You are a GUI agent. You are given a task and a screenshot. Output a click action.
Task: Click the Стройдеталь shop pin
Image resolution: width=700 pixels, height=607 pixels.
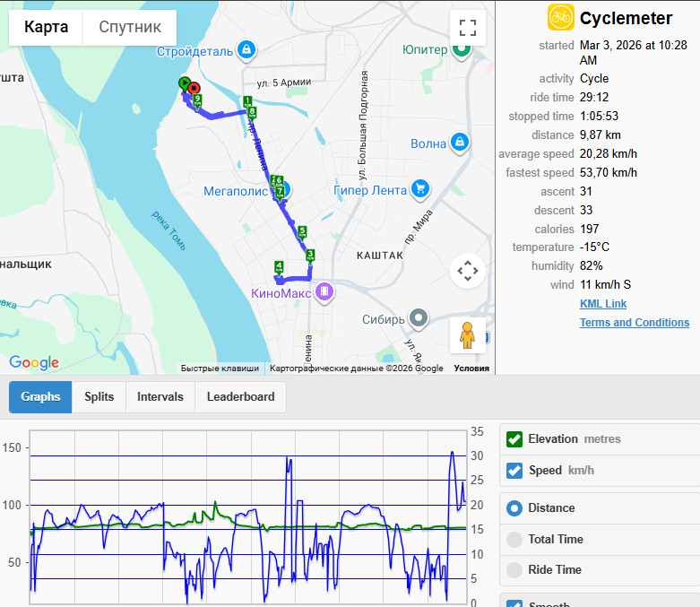coord(246,50)
